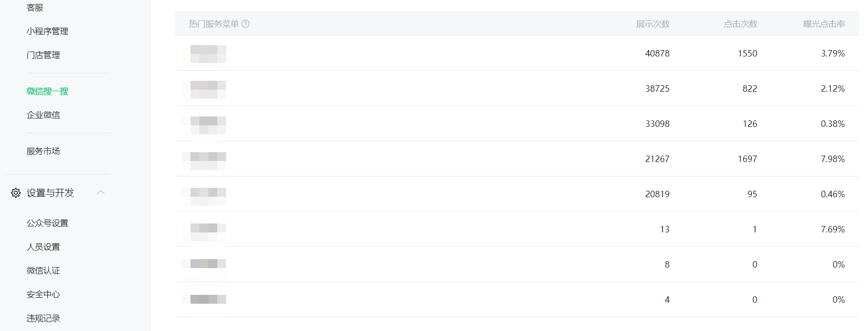Select the blurred menu thumbnail with 7.98% rate
The width and height of the screenshot is (868, 331).
[x=204, y=159]
